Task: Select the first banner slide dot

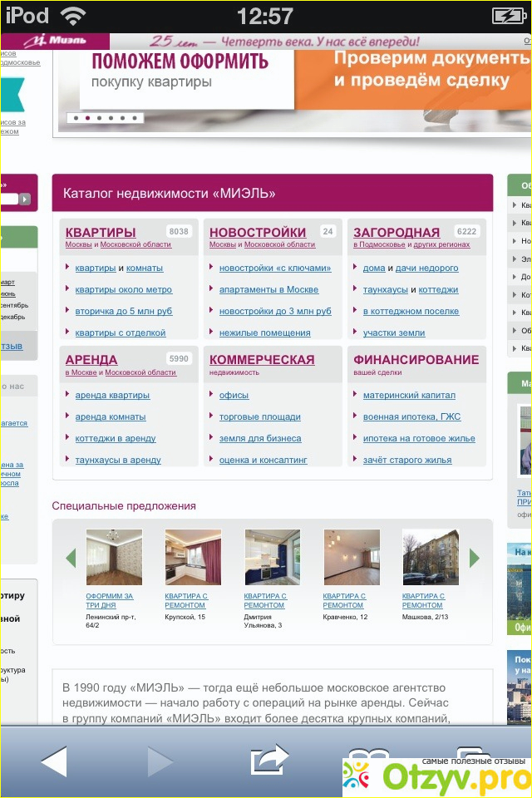Action: (x=76, y=119)
